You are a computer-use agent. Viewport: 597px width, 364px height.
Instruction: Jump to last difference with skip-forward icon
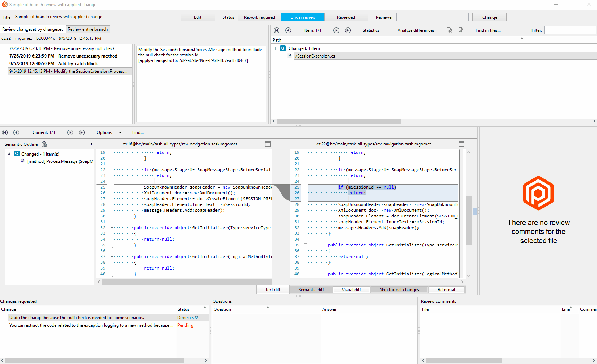pos(82,132)
